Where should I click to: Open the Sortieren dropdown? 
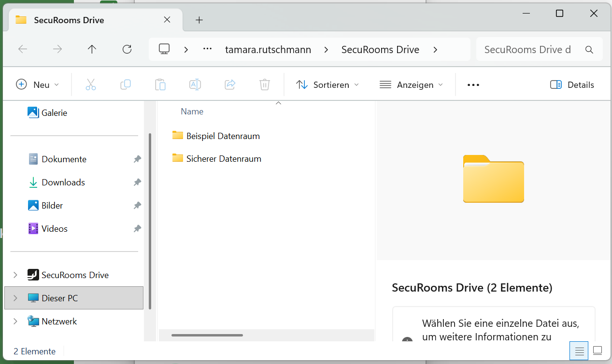(327, 84)
